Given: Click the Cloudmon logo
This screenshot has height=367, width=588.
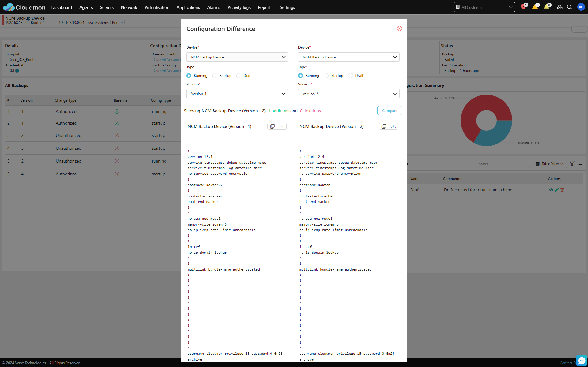Looking at the screenshot, I should click(x=24, y=7).
